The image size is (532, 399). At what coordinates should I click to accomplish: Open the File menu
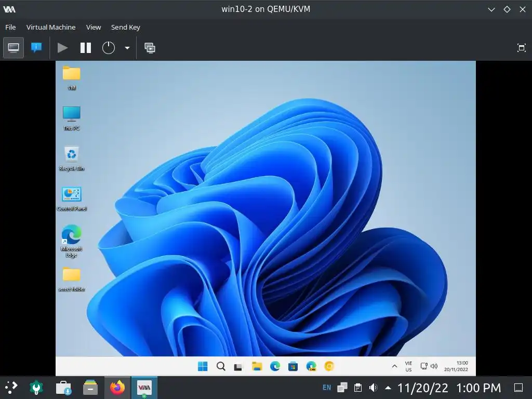[x=10, y=27]
